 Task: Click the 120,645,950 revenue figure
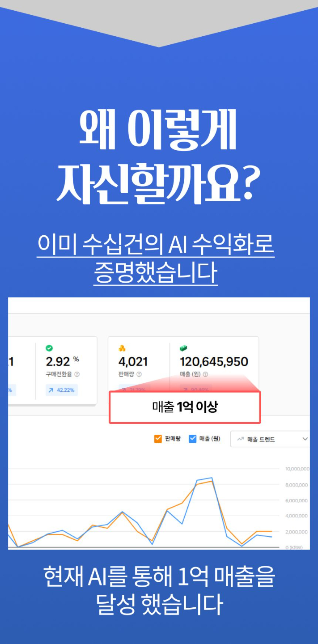pyautogui.click(x=214, y=362)
